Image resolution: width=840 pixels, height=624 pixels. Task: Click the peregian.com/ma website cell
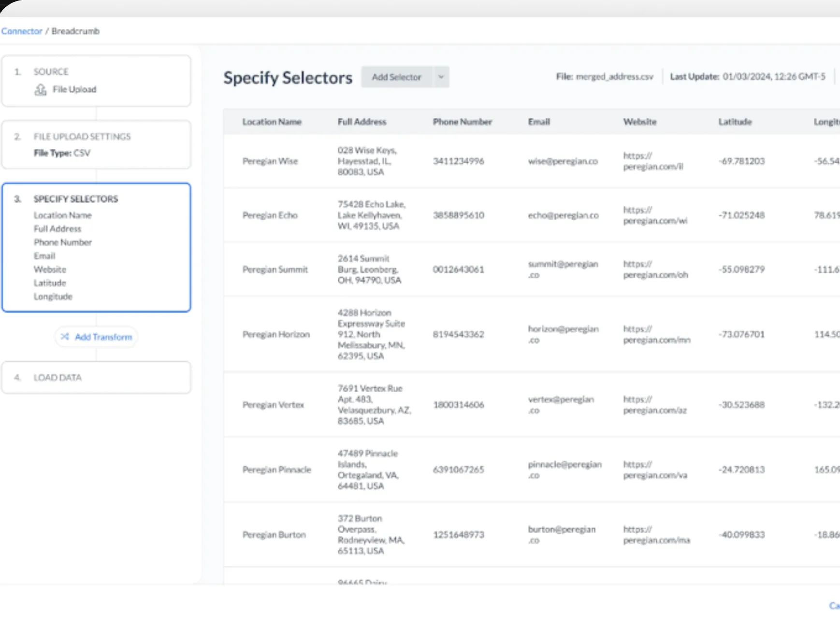coord(656,535)
